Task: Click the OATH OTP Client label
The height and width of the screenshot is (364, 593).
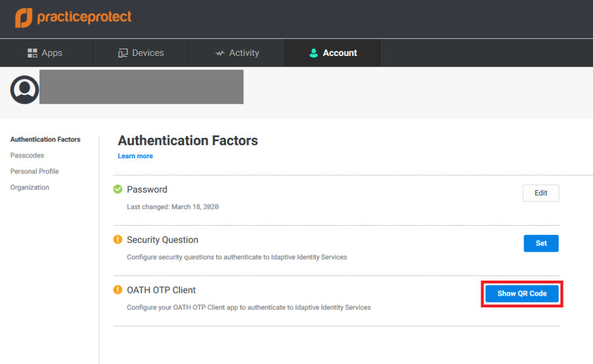Action: click(x=161, y=290)
